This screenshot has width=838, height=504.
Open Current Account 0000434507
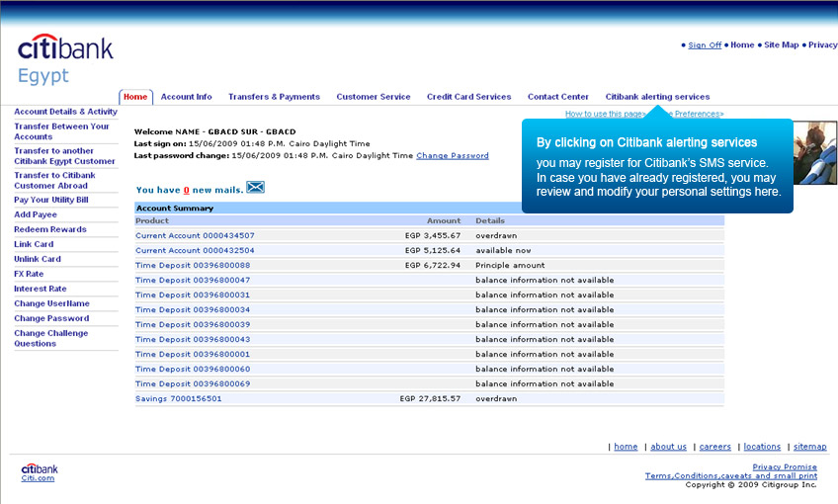[x=195, y=235]
